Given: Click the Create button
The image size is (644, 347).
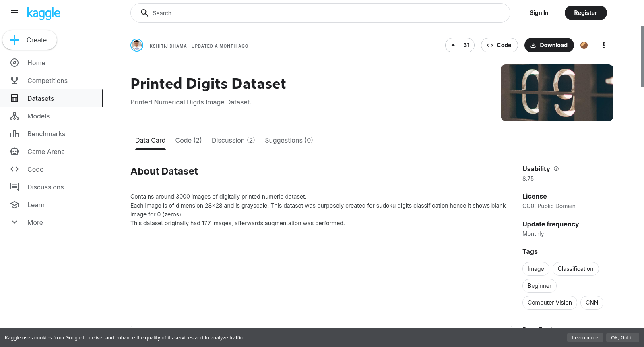Looking at the screenshot, I should [30, 40].
